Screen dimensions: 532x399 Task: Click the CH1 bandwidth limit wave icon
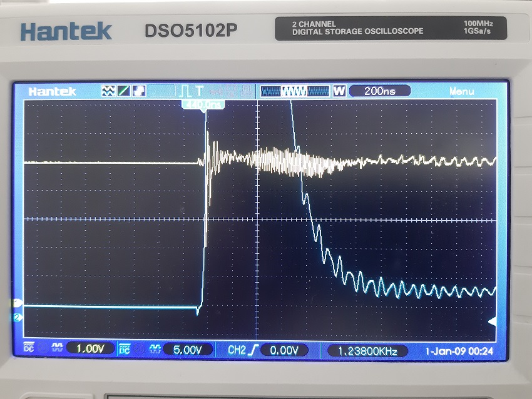coord(57,348)
